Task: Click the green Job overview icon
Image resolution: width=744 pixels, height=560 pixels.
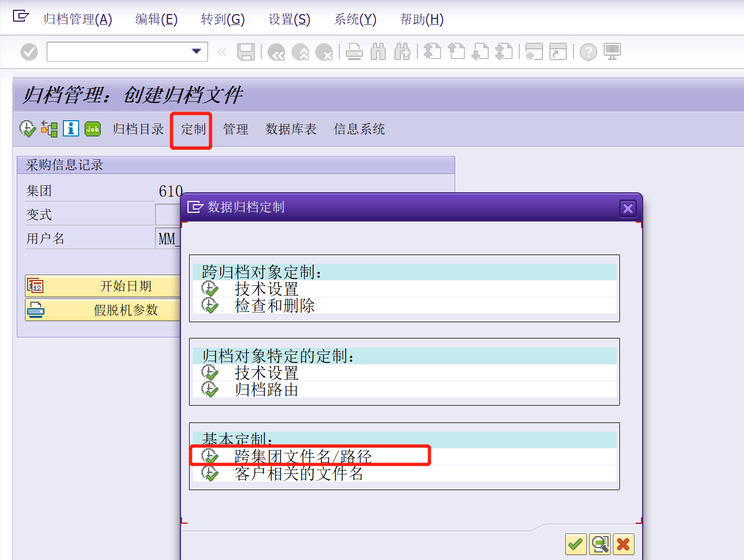Action: tap(93, 128)
